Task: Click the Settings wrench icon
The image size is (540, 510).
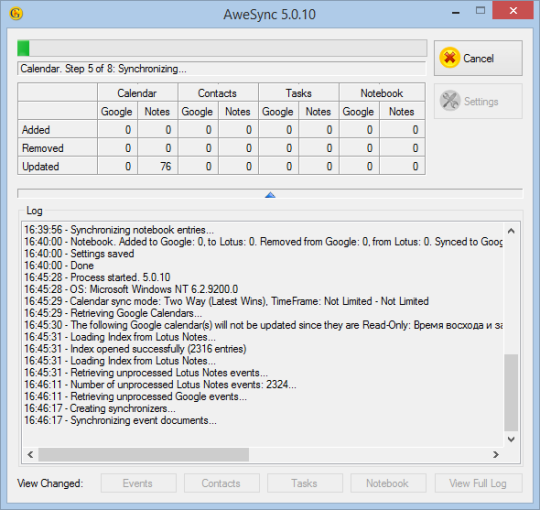Action: 450,101
